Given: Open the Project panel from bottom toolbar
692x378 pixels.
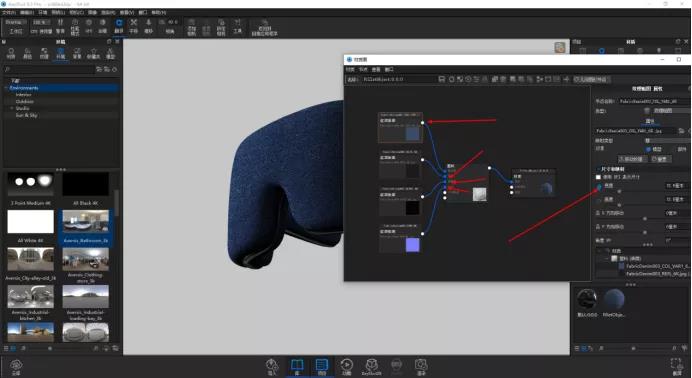Looking at the screenshot, I should click(x=322, y=367).
